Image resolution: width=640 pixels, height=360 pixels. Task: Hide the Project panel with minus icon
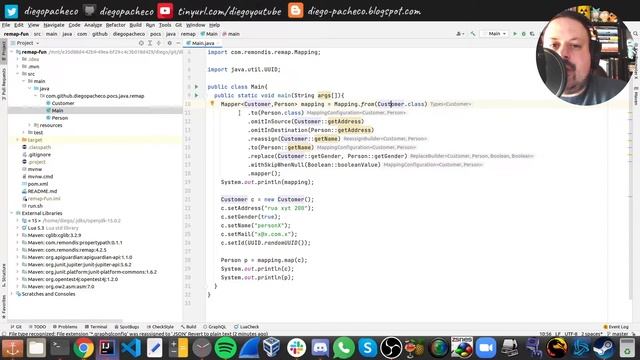tap(178, 43)
